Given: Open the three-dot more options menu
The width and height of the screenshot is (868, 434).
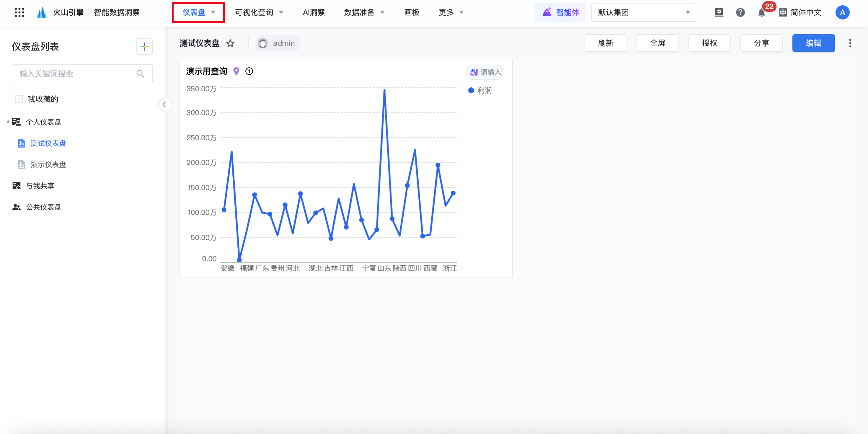Looking at the screenshot, I should point(850,43).
